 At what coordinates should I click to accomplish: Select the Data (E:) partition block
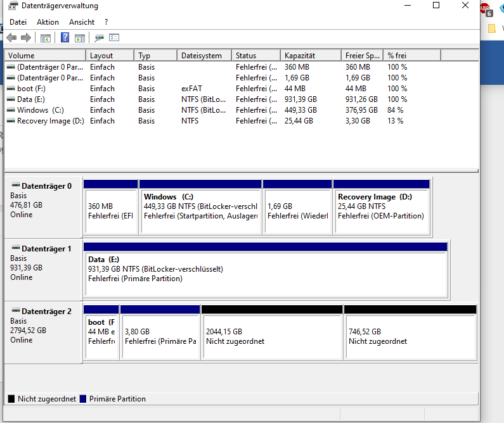(266, 270)
